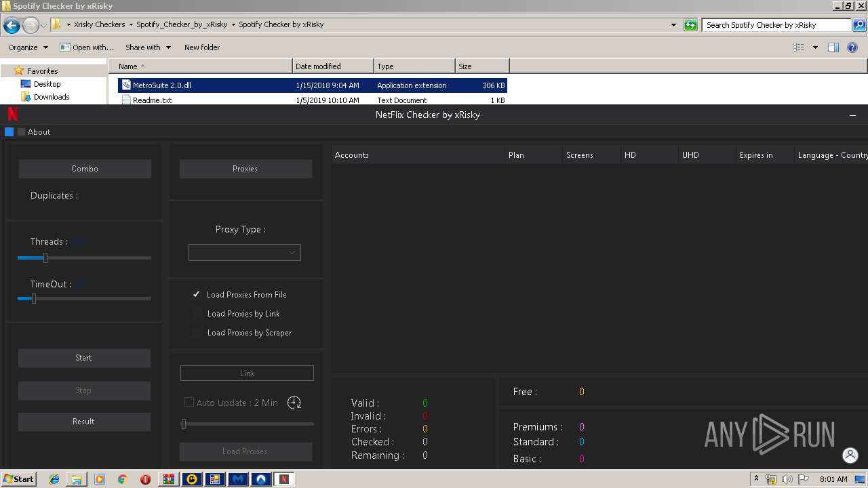
Task: Click the Netflix logo in checker title bar
Action: pos(12,114)
